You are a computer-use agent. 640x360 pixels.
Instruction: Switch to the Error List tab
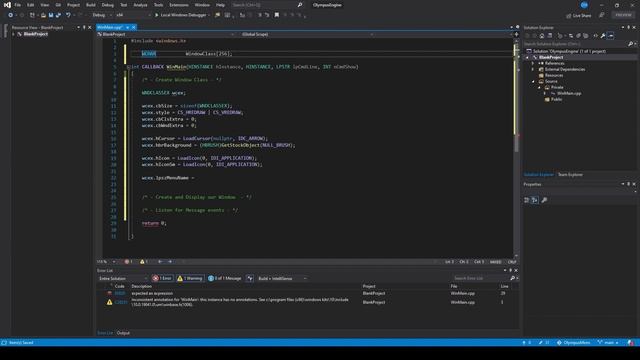click(105, 333)
